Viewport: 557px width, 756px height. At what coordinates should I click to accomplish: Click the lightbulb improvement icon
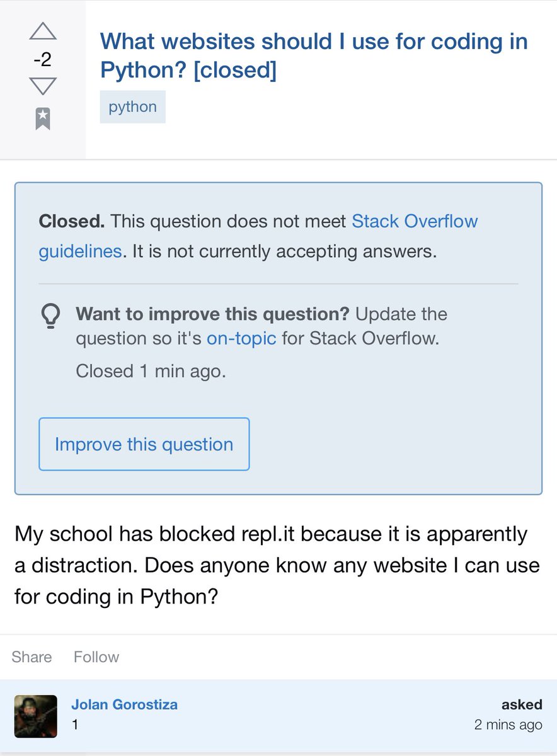(50, 317)
